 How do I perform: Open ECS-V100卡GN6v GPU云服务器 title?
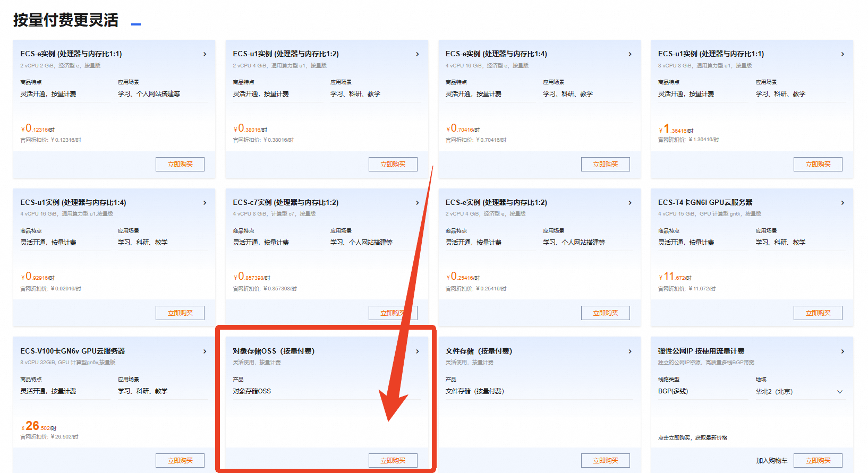(73, 351)
